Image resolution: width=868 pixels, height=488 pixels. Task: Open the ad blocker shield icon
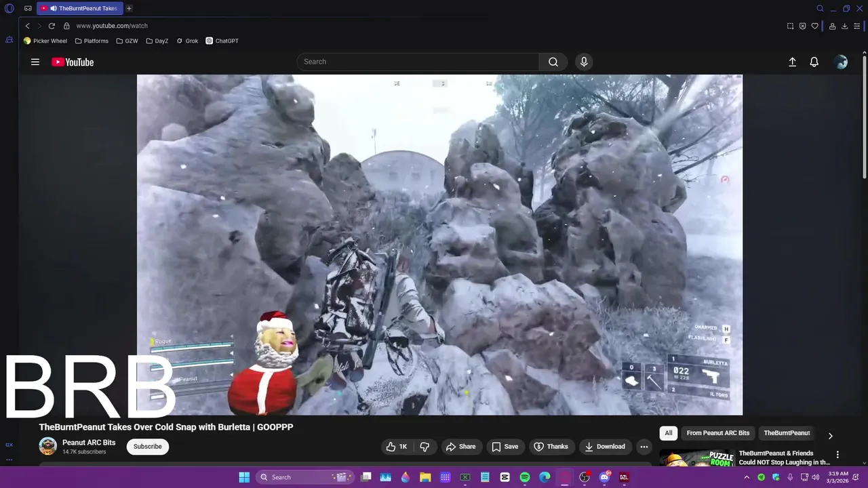tap(802, 26)
